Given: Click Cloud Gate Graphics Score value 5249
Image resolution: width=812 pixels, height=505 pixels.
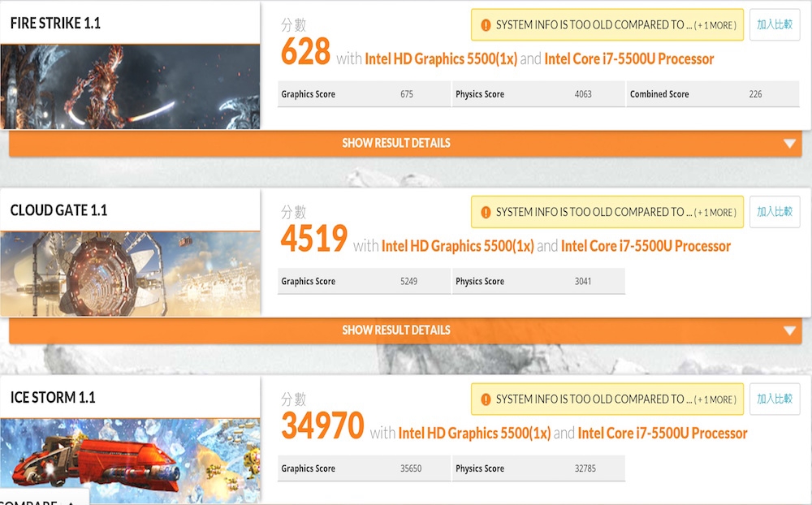Looking at the screenshot, I should point(408,281).
